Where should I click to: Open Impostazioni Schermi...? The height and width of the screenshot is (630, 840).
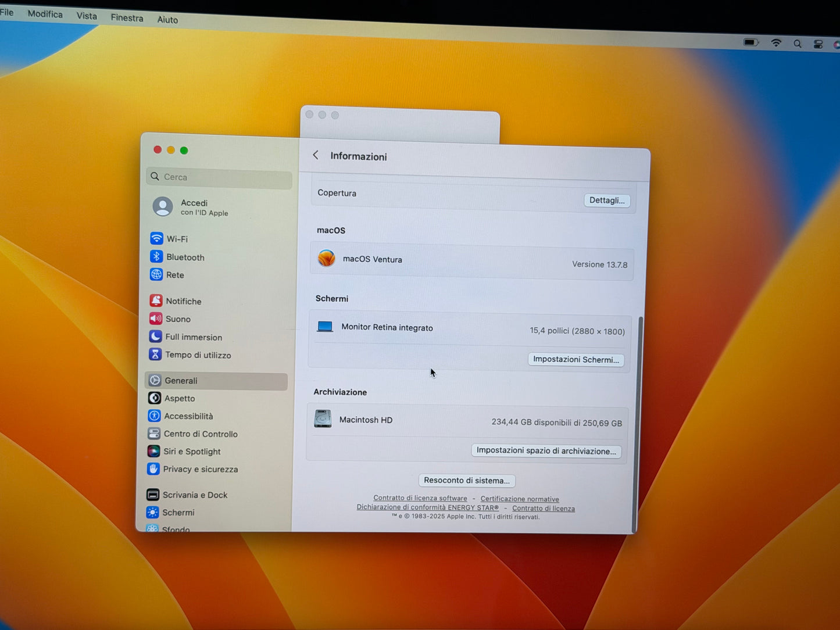[x=576, y=359]
